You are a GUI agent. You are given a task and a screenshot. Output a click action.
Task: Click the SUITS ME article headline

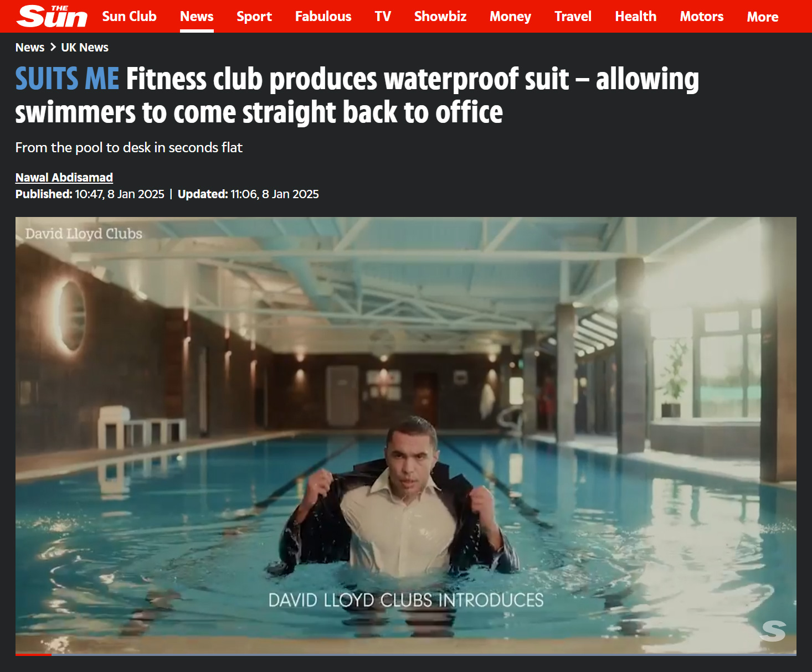tap(357, 95)
